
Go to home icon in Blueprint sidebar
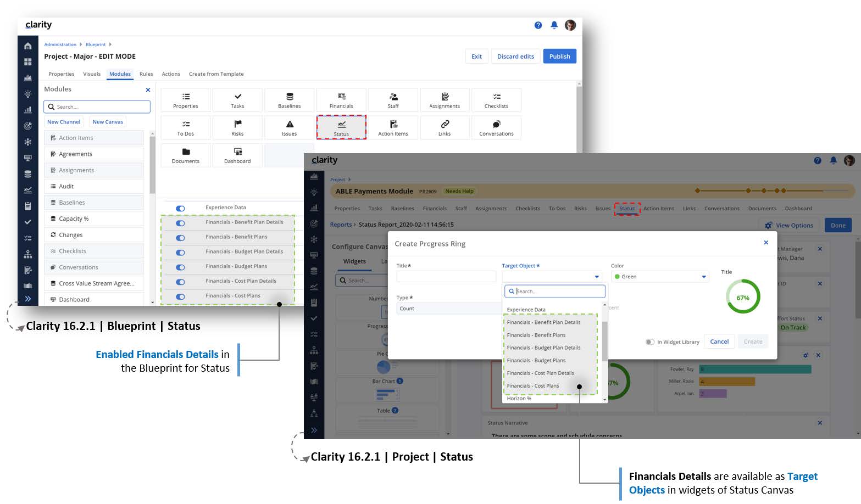[x=28, y=46]
